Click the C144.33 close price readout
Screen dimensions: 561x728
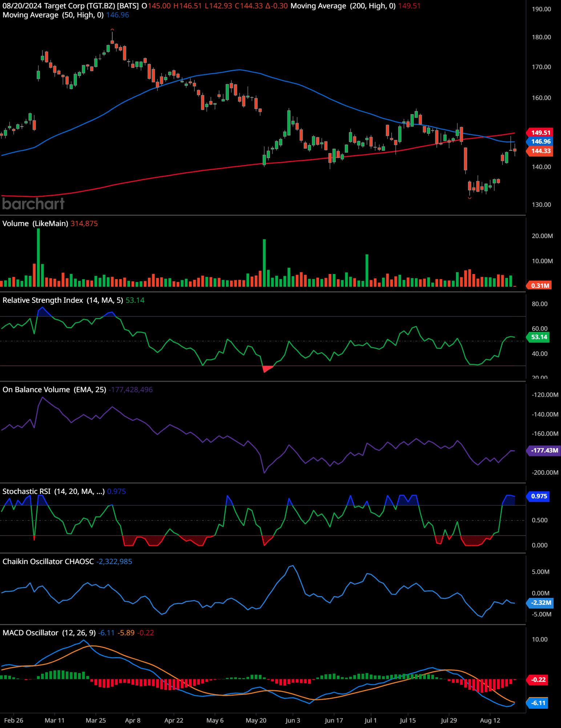(x=249, y=6)
